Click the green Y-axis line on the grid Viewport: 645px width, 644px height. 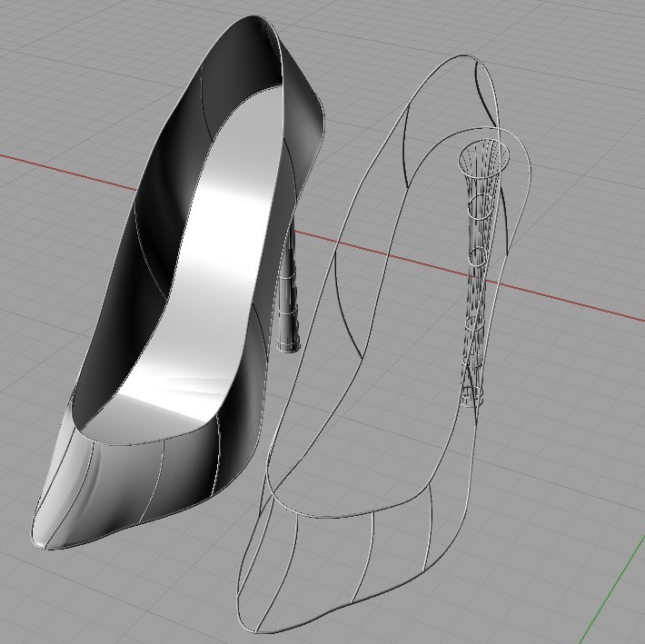613,588
